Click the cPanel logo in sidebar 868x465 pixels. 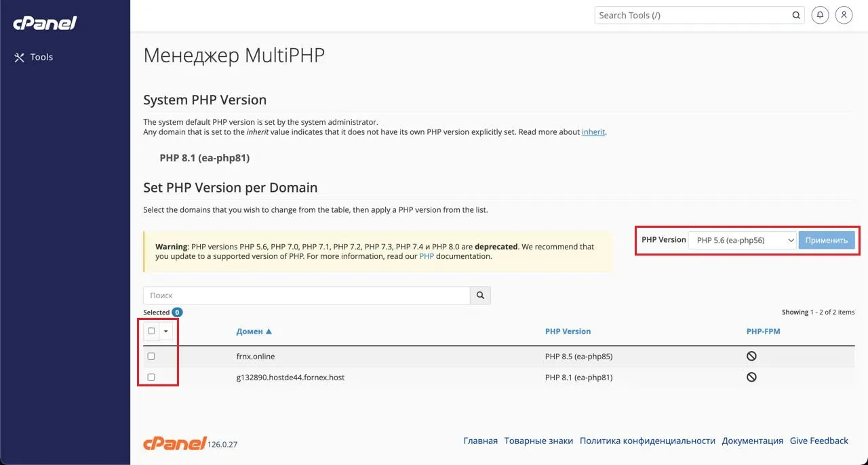[45, 24]
